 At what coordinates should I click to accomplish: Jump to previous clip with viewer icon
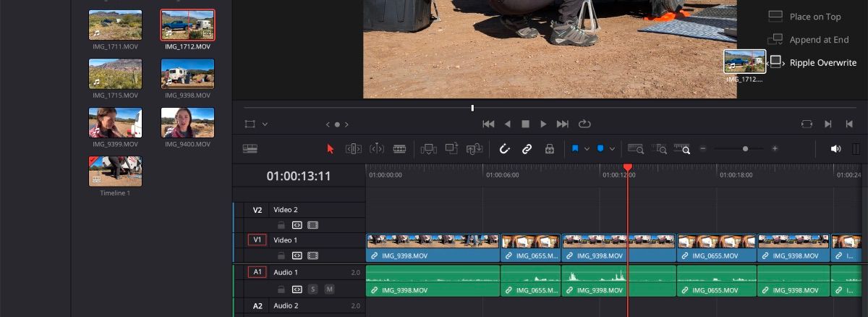click(x=850, y=124)
